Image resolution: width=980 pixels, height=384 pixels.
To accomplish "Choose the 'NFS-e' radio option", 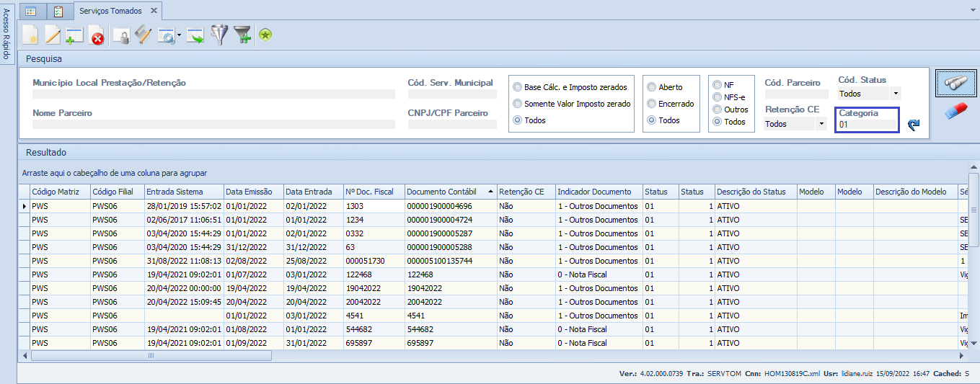I will click(x=718, y=97).
